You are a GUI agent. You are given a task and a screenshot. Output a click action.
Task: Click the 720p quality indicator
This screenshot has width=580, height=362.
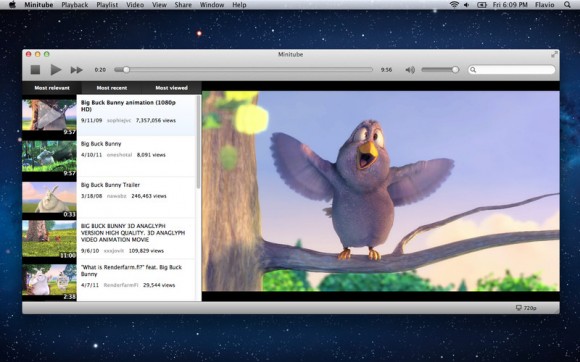pyautogui.click(x=526, y=308)
